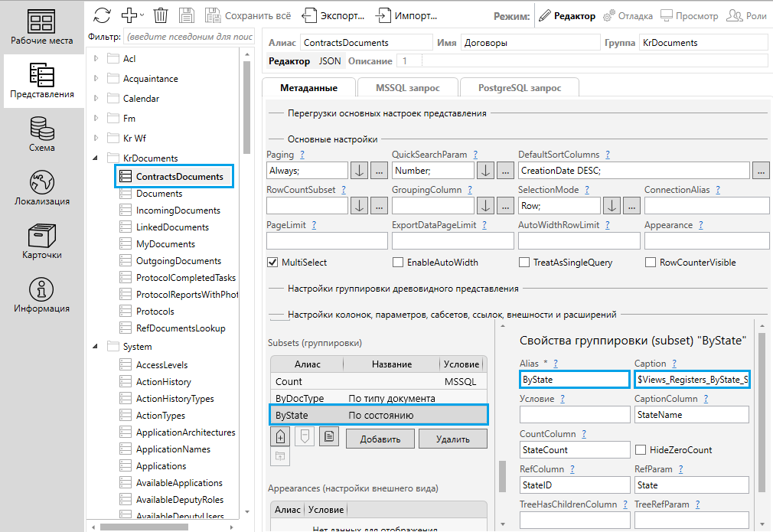773x532 pixels.
Task: Check the HideZeroCount checkbox
Action: click(x=641, y=450)
